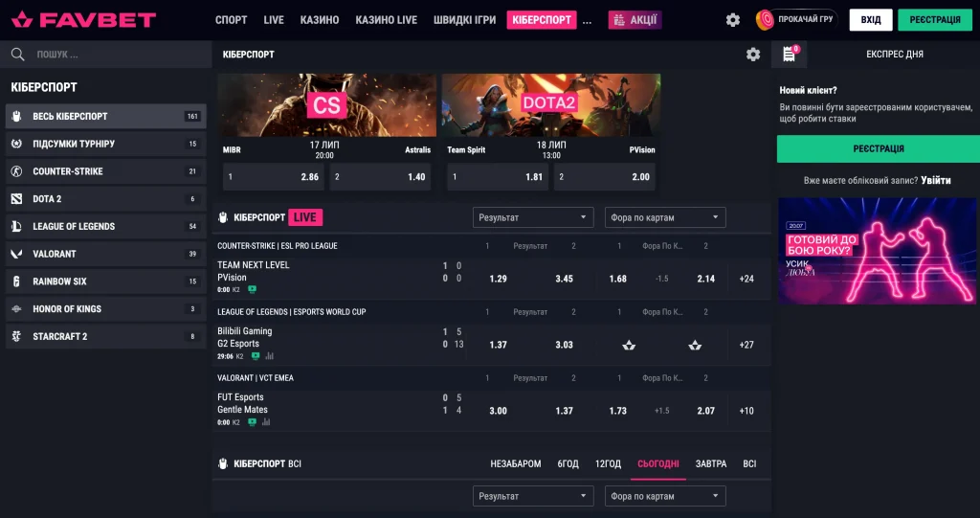Click the Весь кіберспорт sidebar icon
The height and width of the screenshot is (518, 980).
17,117
